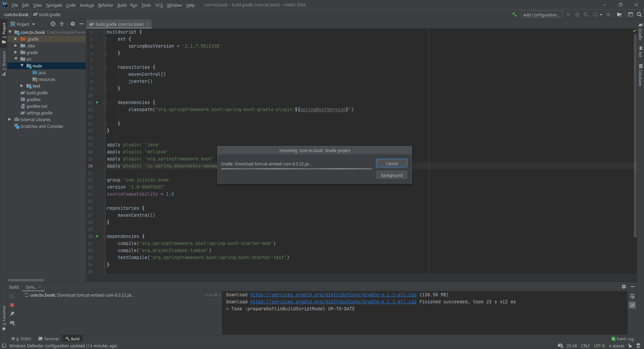Open Project Structure icon in top toolbar
This screenshot has width=644, height=349.
pyautogui.click(x=620, y=14)
